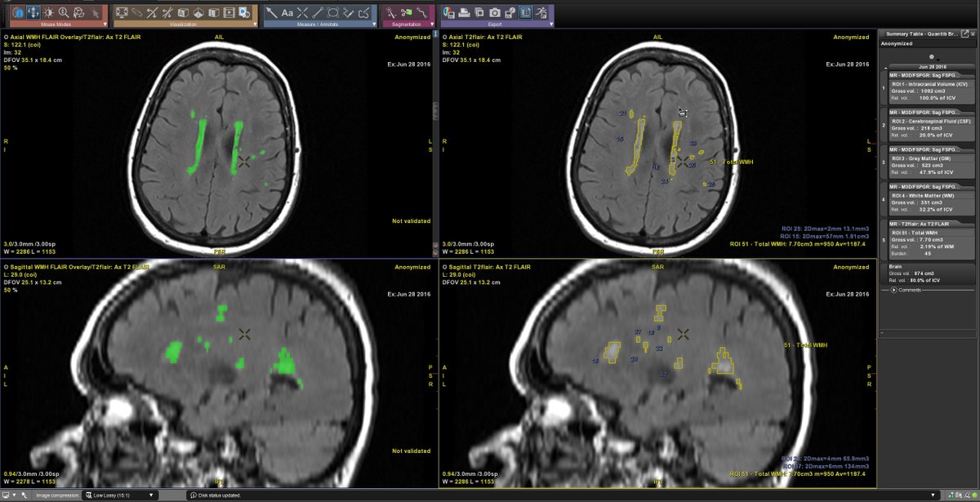This screenshot has height=502, width=980.
Task: Select the ellipse ROI measurement tool
Action: coord(333,12)
